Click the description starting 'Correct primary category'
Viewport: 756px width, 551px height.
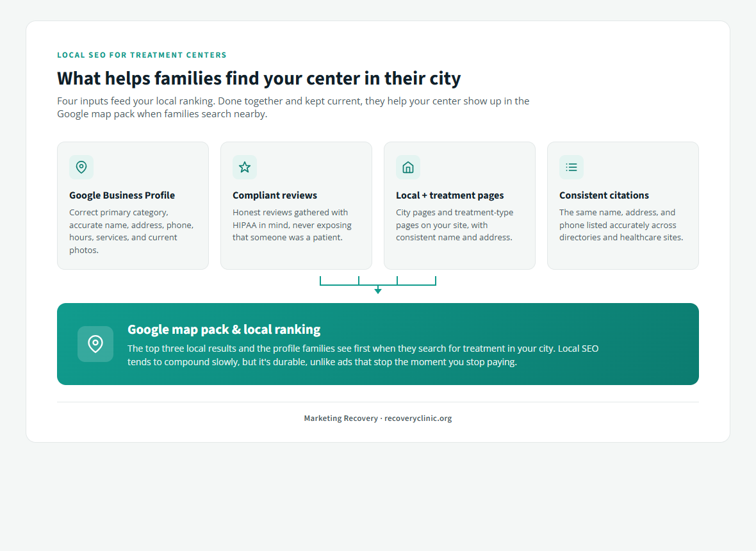131,231
